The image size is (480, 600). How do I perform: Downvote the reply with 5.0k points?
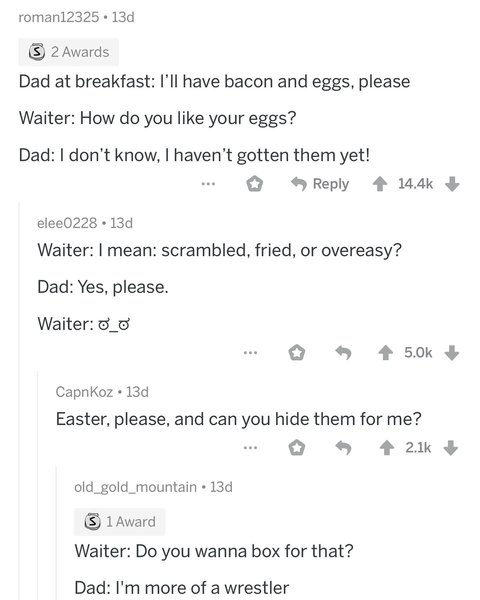click(452, 353)
